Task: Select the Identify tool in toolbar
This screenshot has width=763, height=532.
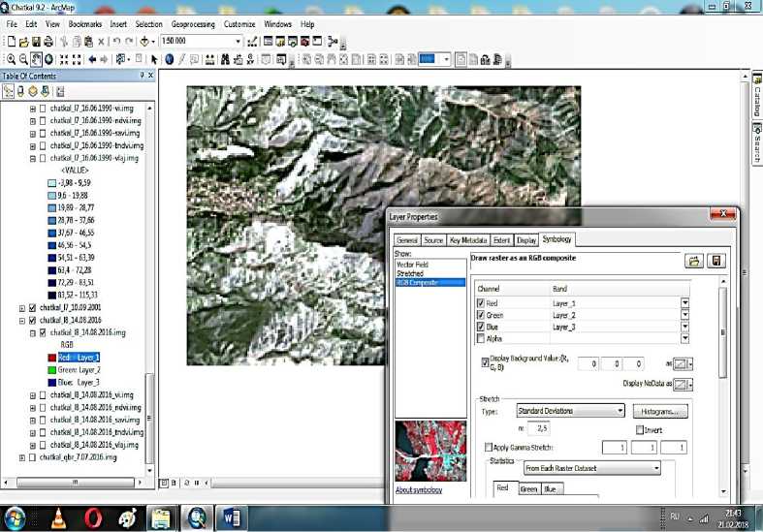Action: 169,59
